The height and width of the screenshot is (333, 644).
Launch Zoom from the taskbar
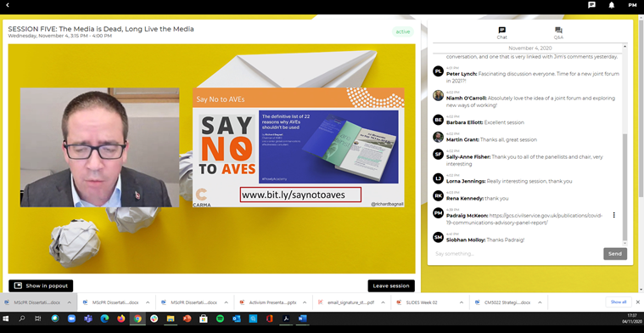coord(71,319)
